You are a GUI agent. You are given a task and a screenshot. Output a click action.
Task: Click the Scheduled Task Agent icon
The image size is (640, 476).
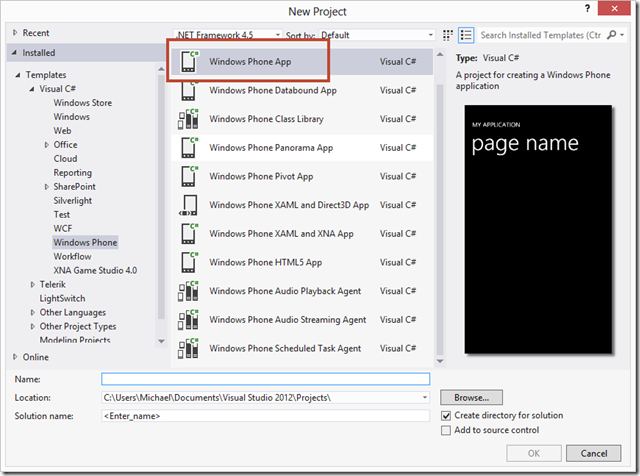click(x=189, y=348)
